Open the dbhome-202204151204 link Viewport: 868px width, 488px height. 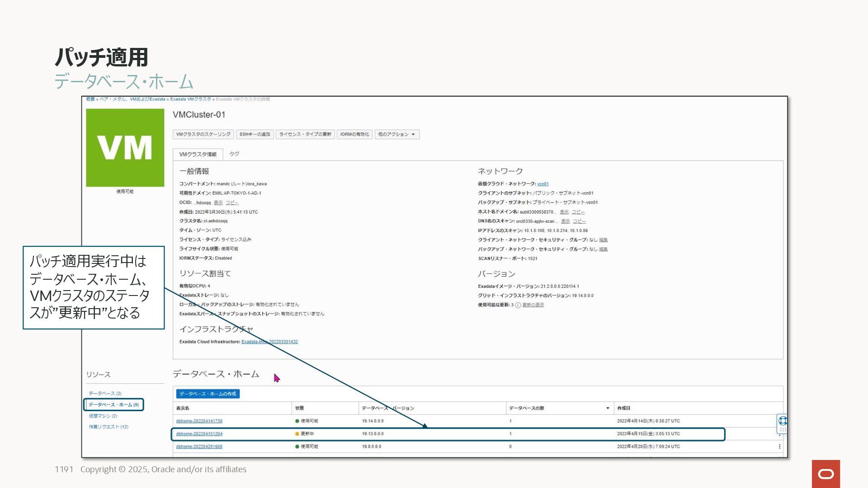coord(199,434)
